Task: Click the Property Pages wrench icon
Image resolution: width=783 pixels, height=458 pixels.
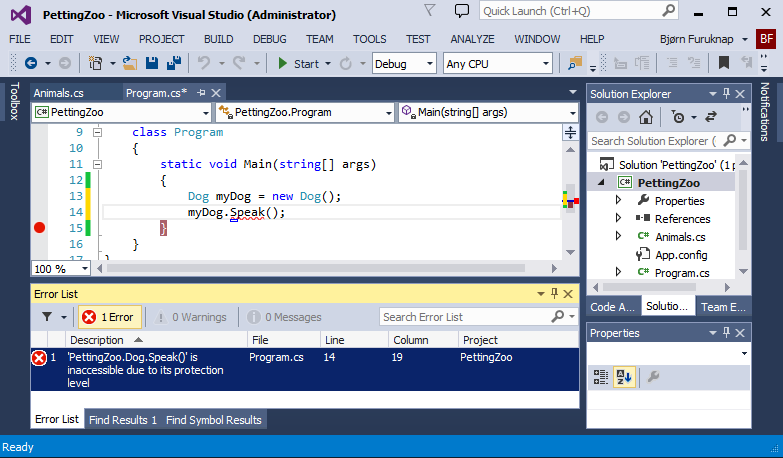Action: click(x=653, y=377)
